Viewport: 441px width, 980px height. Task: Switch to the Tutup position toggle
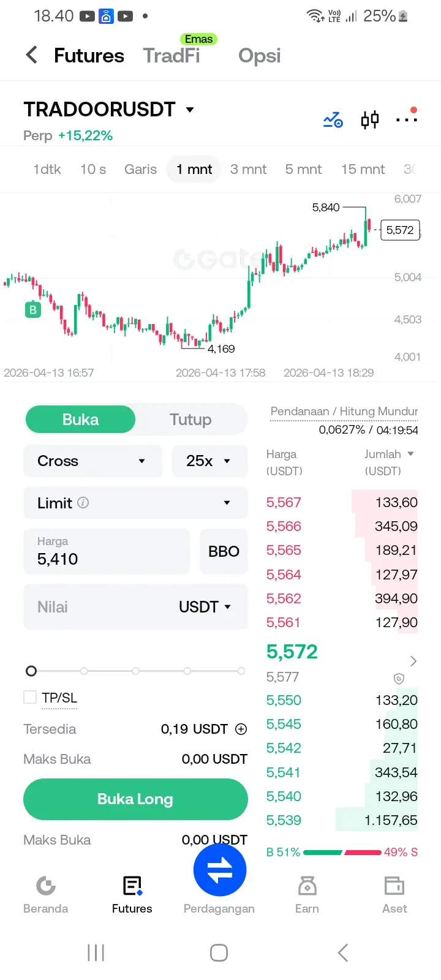(x=190, y=420)
